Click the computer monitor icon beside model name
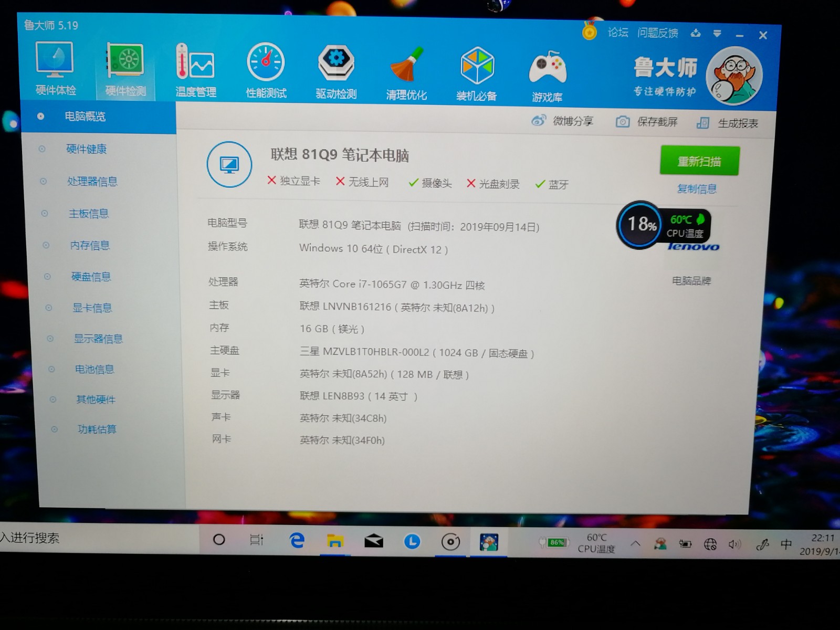Image resolution: width=840 pixels, height=630 pixels. (229, 164)
